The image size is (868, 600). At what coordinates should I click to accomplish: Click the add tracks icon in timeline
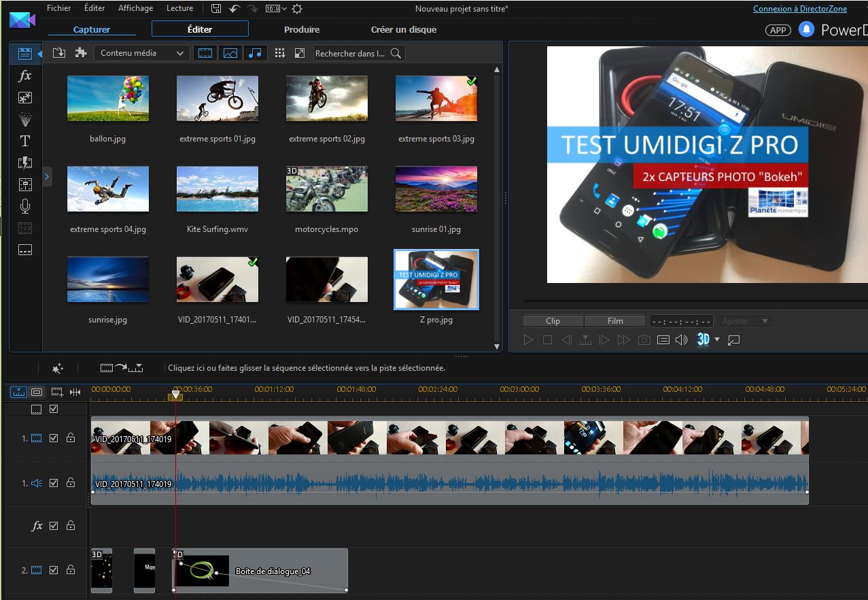(57, 392)
